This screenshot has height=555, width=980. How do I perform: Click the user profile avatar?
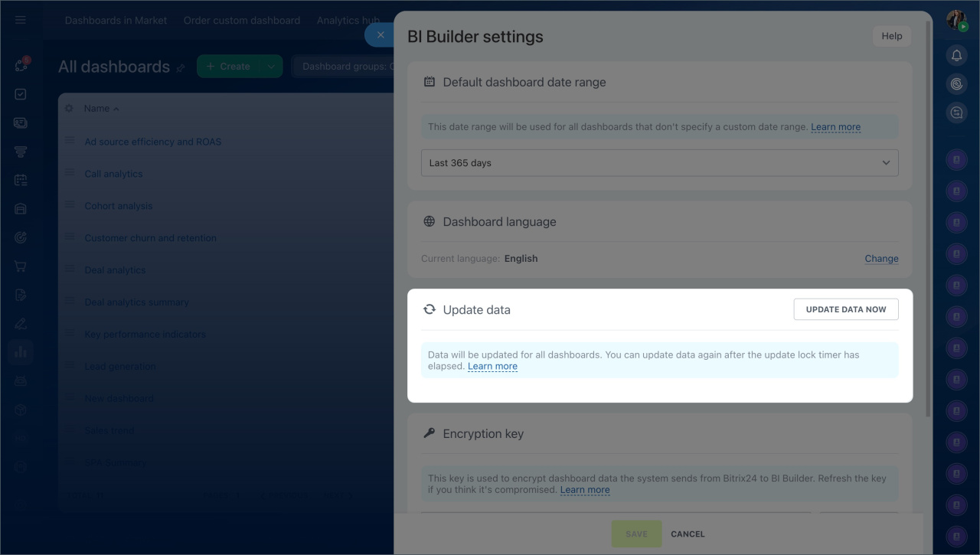point(956,20)
